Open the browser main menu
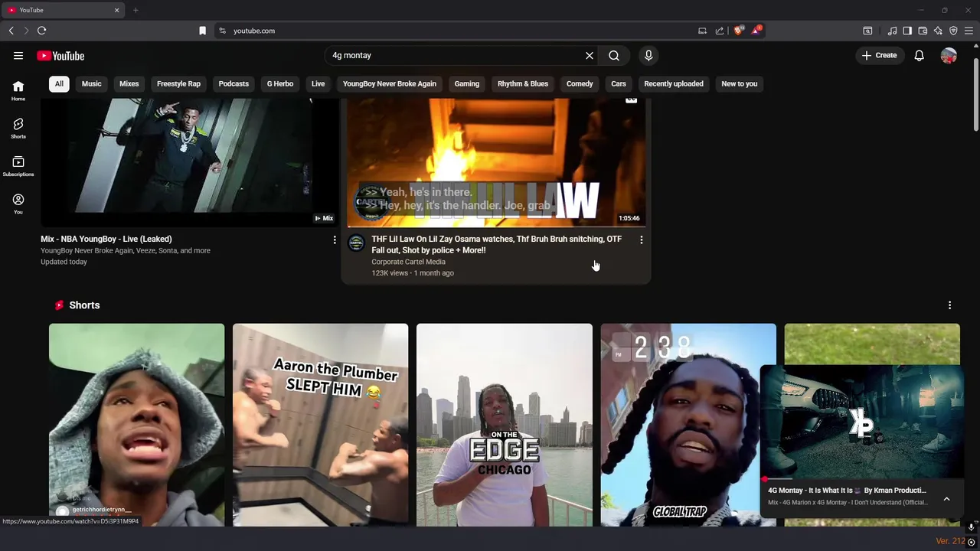Screen dimensions: 980x551 (969, 31)
